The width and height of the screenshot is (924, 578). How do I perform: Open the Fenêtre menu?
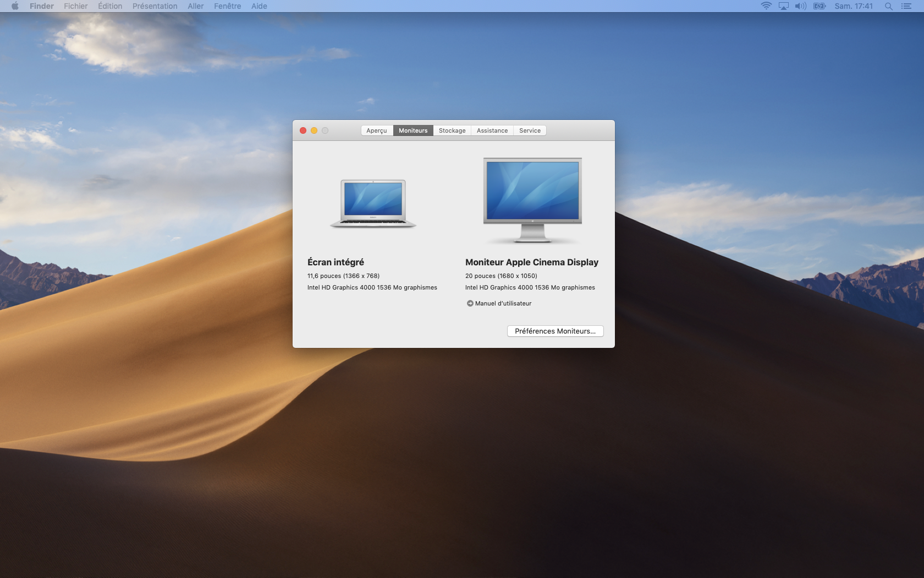point(228,6)
